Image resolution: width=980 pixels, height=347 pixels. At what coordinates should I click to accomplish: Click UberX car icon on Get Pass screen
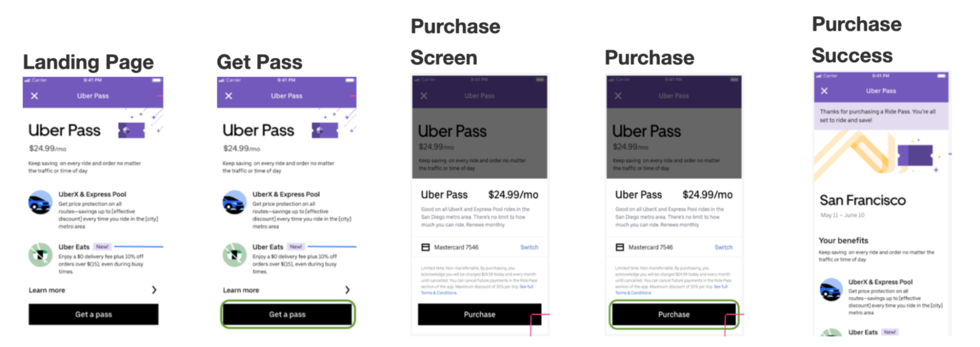(234, 202)
